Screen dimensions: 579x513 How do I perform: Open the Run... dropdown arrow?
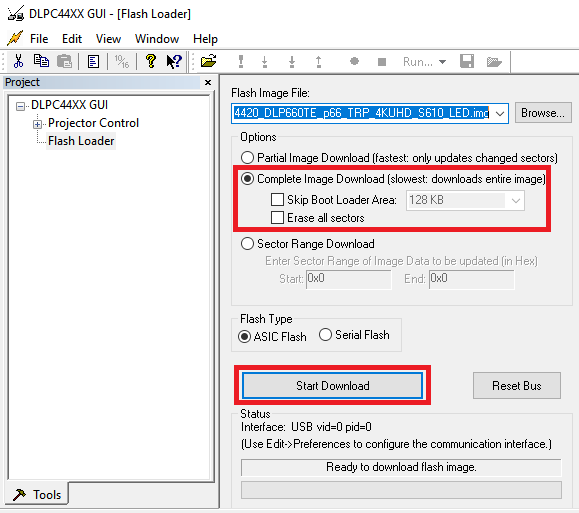tap(442, 62)
